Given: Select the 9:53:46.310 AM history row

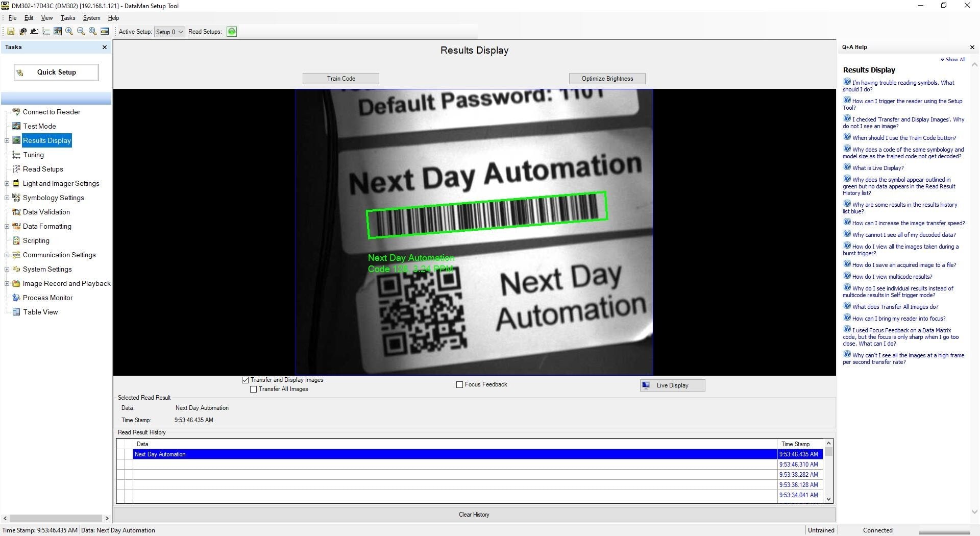Looking at the screenshot, I should click(x=454, y=465).
